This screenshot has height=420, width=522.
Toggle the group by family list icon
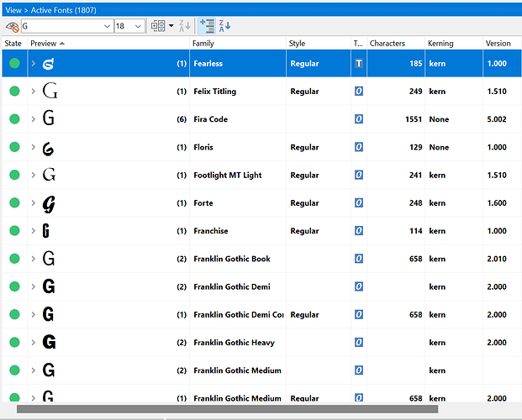[207, 26]
